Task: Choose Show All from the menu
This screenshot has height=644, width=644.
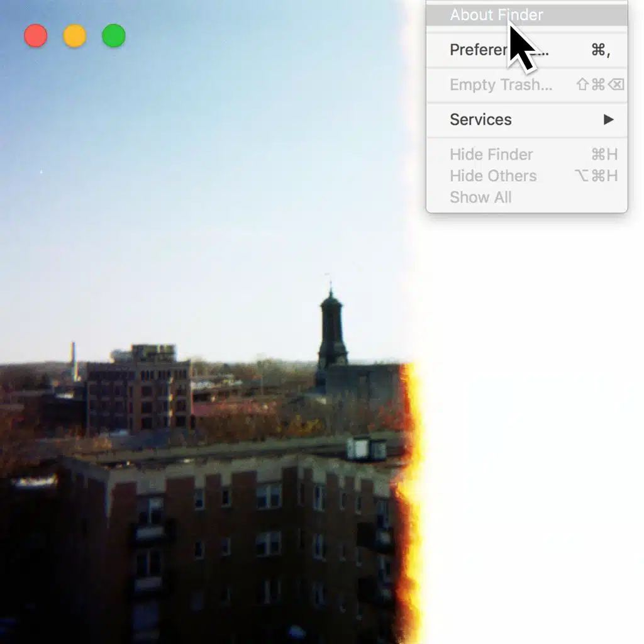Action: [480, 197]
